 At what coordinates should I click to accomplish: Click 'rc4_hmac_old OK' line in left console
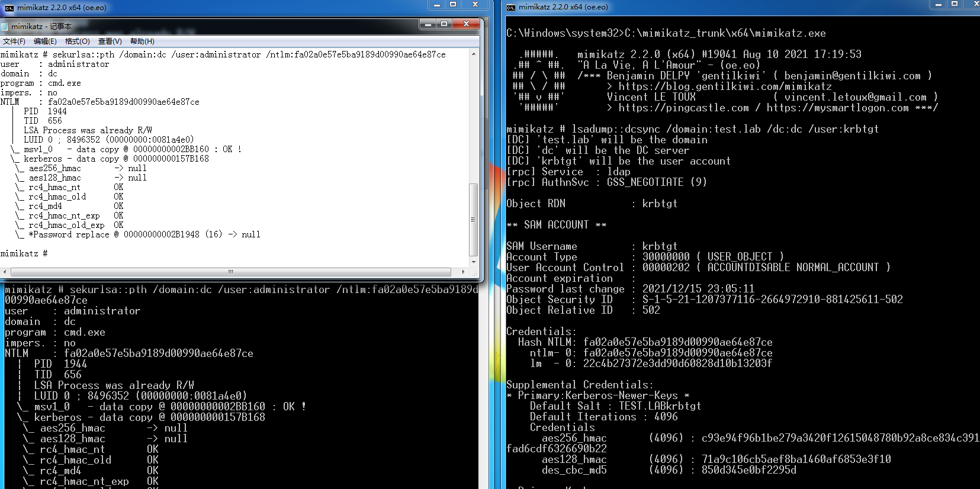(91, 460)
